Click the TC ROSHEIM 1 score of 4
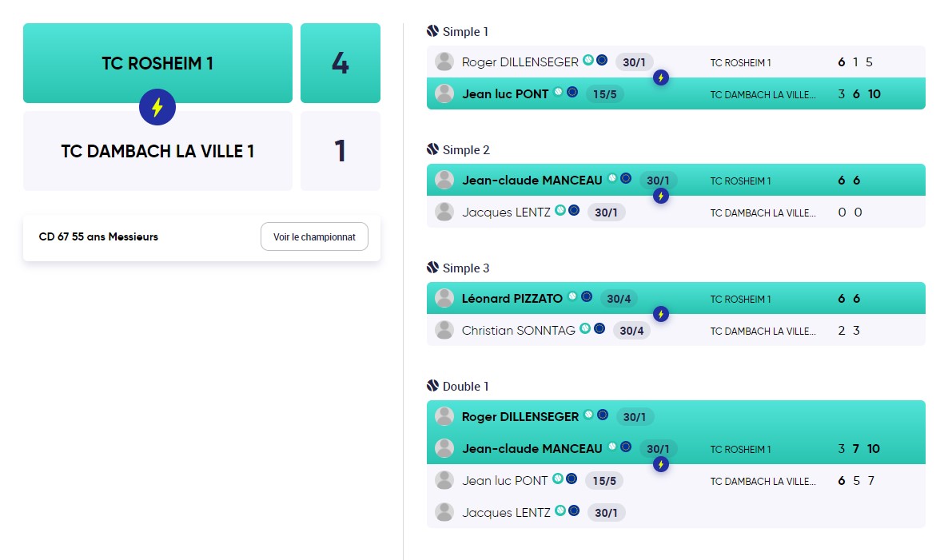The image size is (952, 560). pos(341,63)
